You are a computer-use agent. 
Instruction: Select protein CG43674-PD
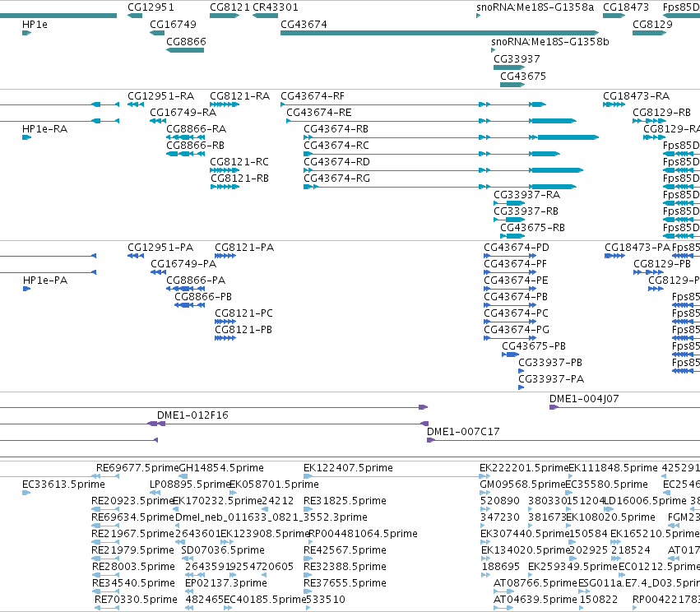tap(510, 256)
